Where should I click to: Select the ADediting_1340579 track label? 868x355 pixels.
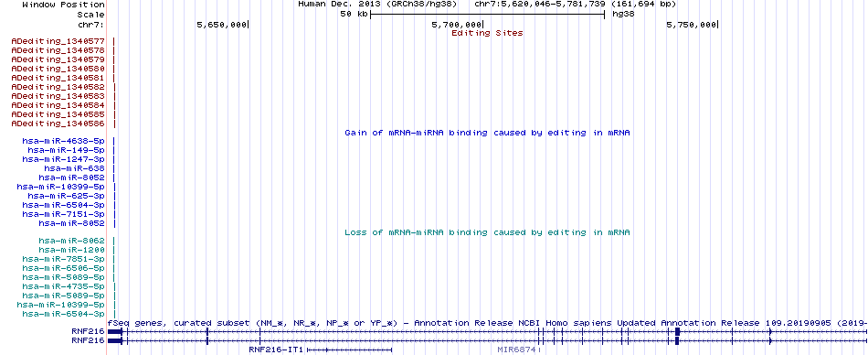click(x=58, y=59)
